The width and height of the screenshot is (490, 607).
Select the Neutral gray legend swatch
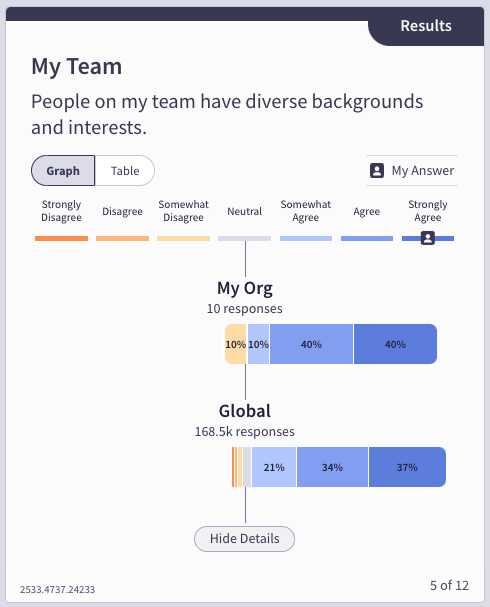(x=245, y=238)
